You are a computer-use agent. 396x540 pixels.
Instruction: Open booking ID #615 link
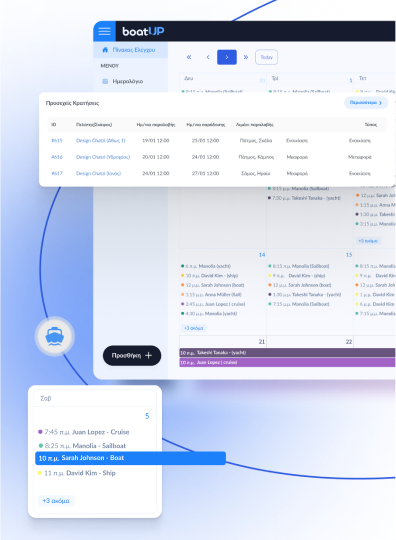[x=57, y=141]
